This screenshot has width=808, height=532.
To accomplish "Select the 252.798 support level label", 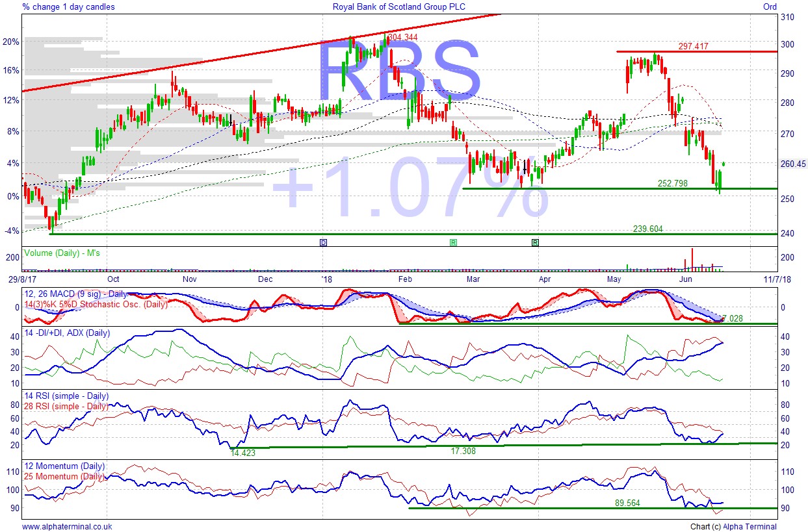I will 672,184.
